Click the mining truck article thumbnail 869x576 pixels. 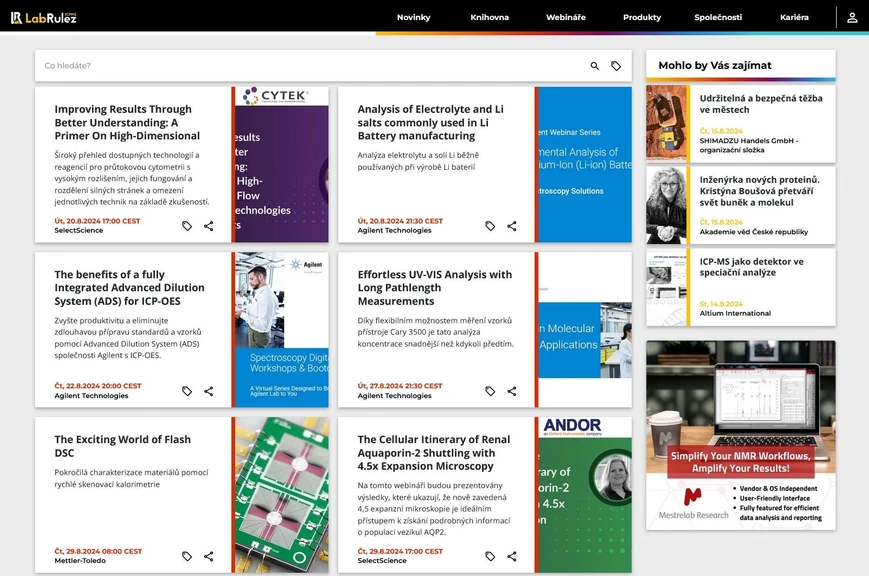666,124
